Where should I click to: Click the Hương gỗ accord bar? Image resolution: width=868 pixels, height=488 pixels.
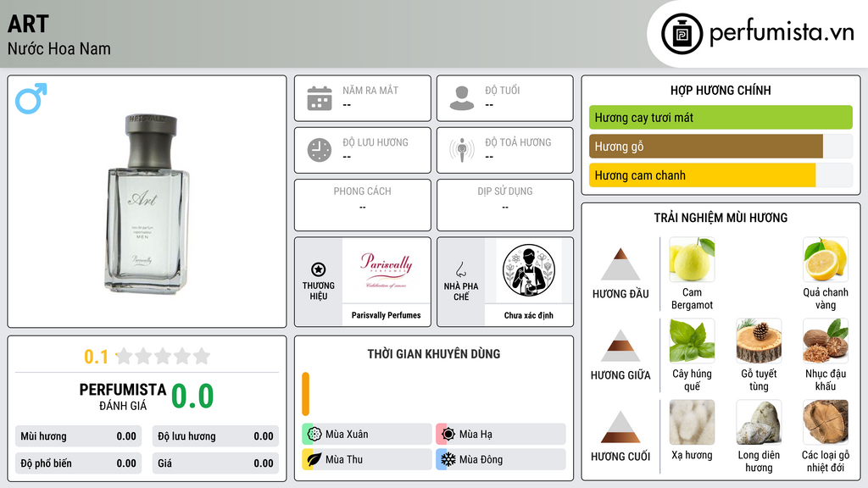(x=721, y=146)
